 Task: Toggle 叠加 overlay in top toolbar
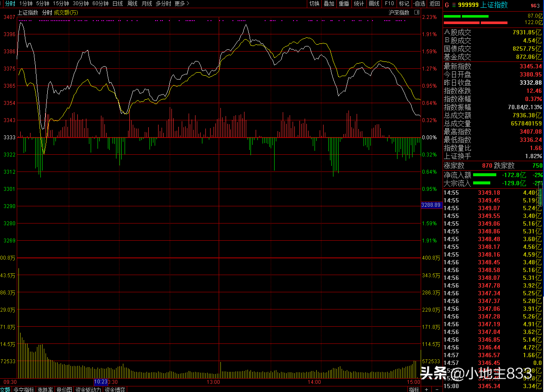click(329, 3)
